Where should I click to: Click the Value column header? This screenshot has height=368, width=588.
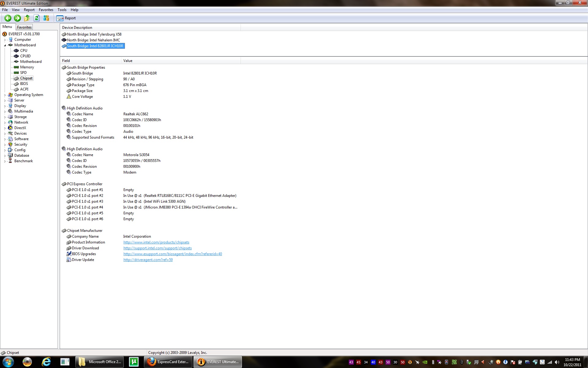pos(181,61)
